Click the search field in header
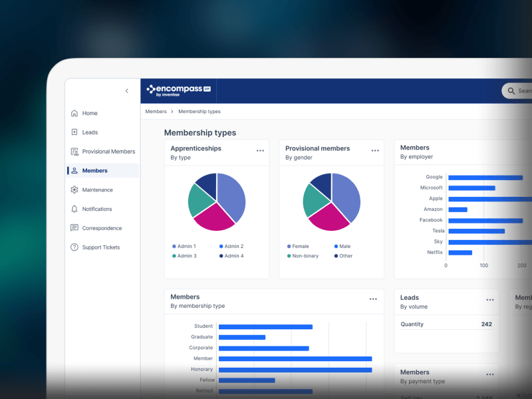 tap(519, 90)
